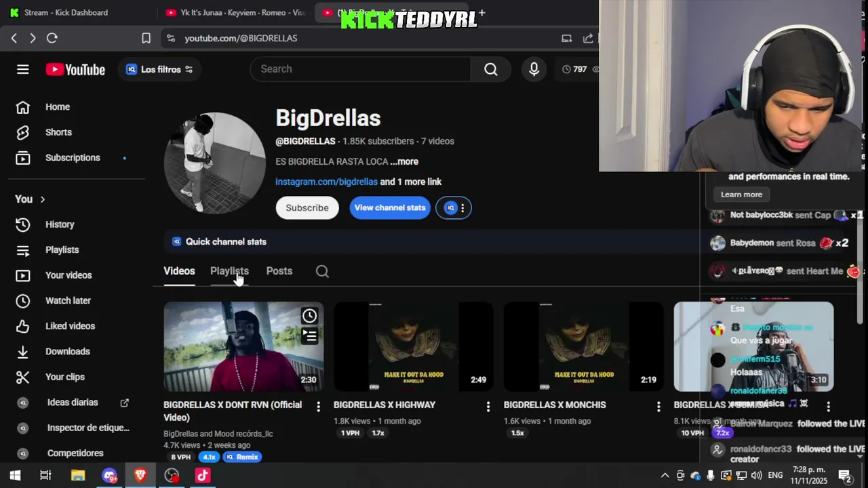
Task: Click into the YouTube Search field
Action: [x=360, y=69]
